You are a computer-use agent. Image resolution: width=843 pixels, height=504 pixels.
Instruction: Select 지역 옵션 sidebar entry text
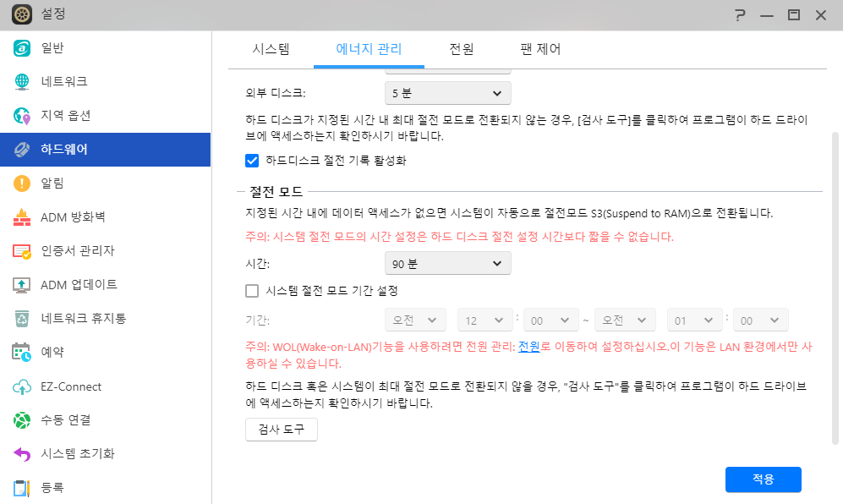(x=66, y=116)
